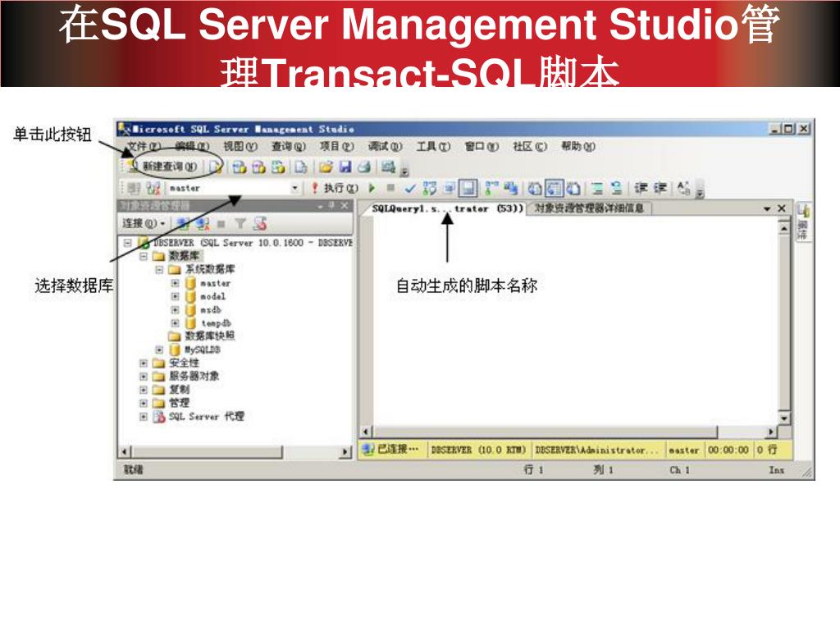Open the active files dropdown arrow beside tab close
Viewport: 840px width, 630px height.
[x=767, y=208]
